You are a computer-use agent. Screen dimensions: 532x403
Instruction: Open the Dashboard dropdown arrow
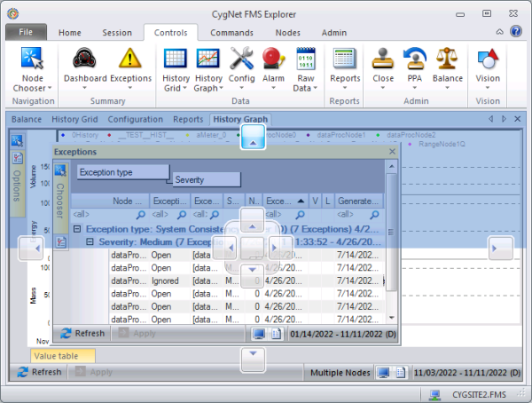coord(85,88)
